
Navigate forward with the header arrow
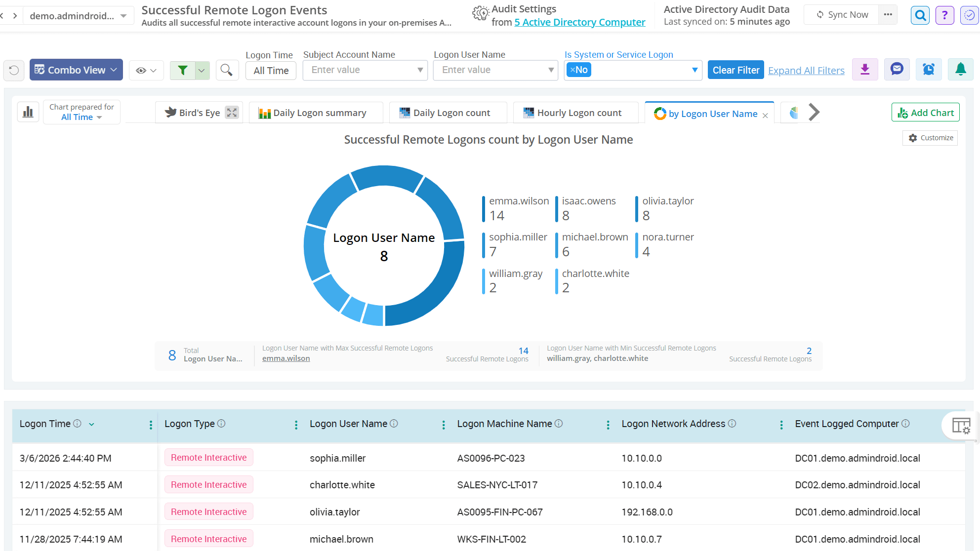click(15, 16)
